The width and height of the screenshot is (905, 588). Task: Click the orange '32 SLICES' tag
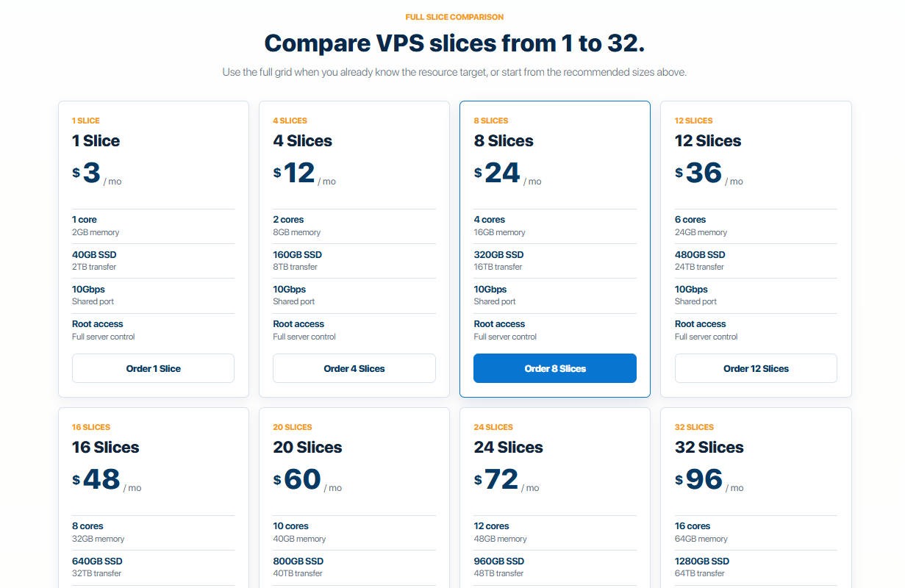click(694, 427)
